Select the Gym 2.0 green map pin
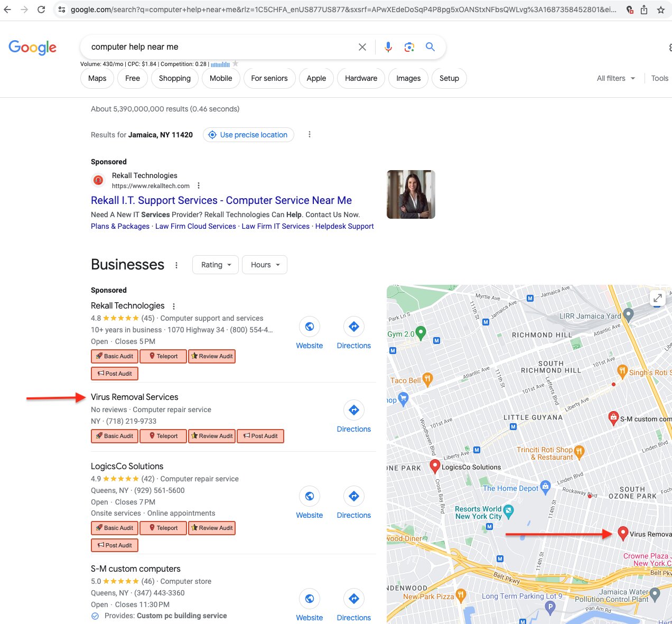This screenshot has height=624, width=672. pyautogui.click(x=421, y=333)
